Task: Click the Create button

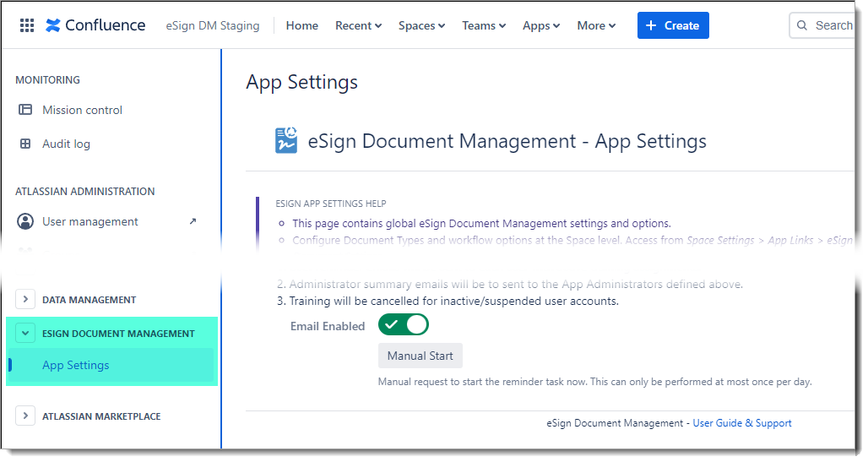Action: (672, 25)
